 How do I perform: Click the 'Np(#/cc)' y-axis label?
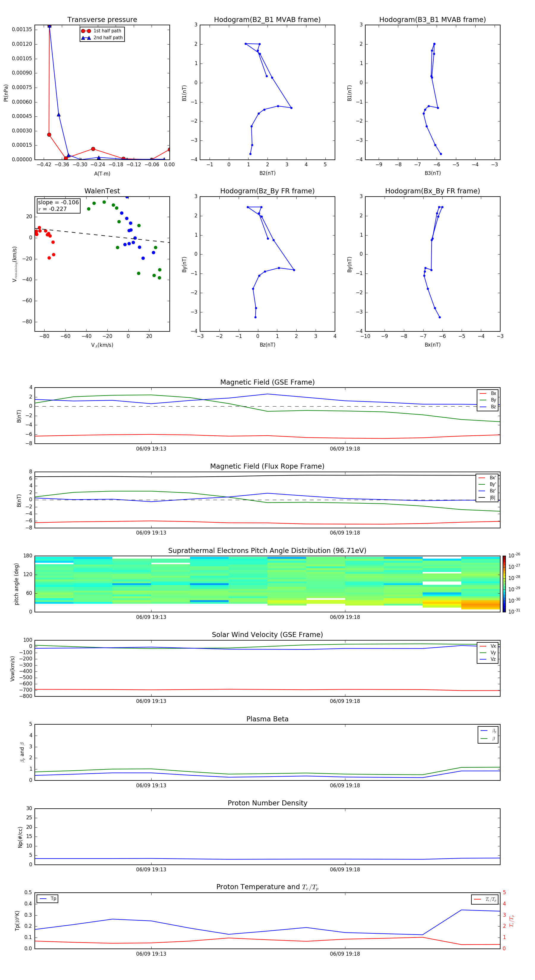[20, 837]
